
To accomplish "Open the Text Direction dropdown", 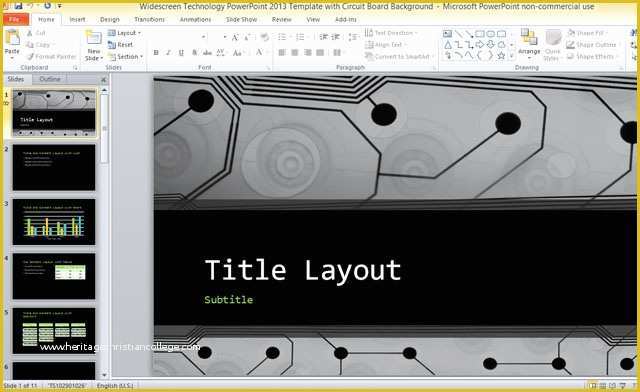I will coord(391,33).
